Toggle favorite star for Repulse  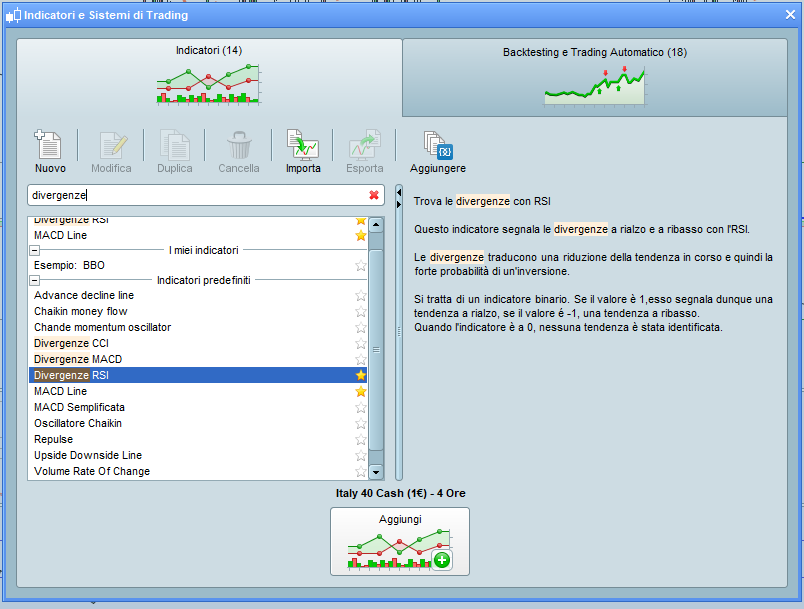(361, 440)
